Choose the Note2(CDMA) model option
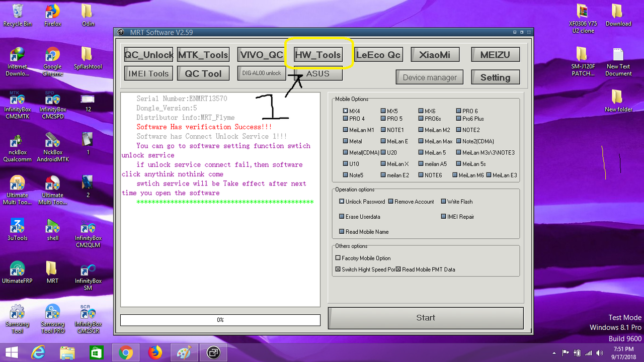 click(x=475, y=141)
